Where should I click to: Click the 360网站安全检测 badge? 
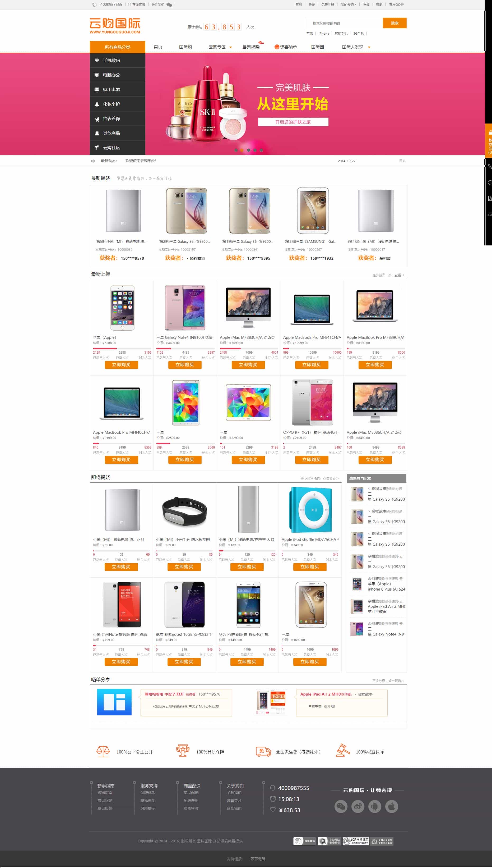pyautogui.click(x=329, y=841)
